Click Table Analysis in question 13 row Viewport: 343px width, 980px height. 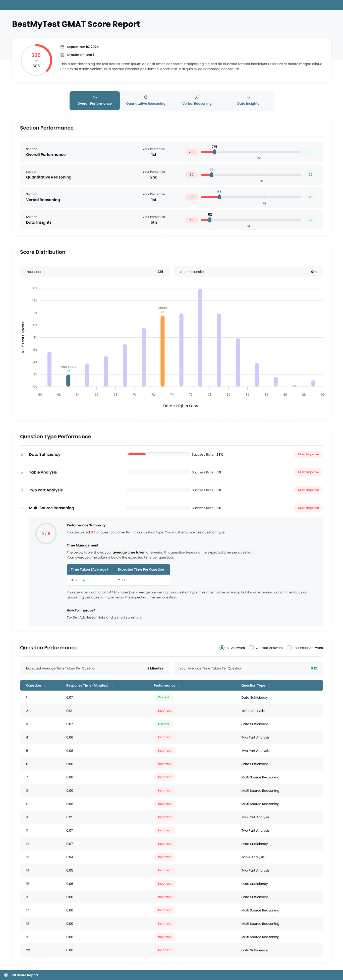click(253, 857)
